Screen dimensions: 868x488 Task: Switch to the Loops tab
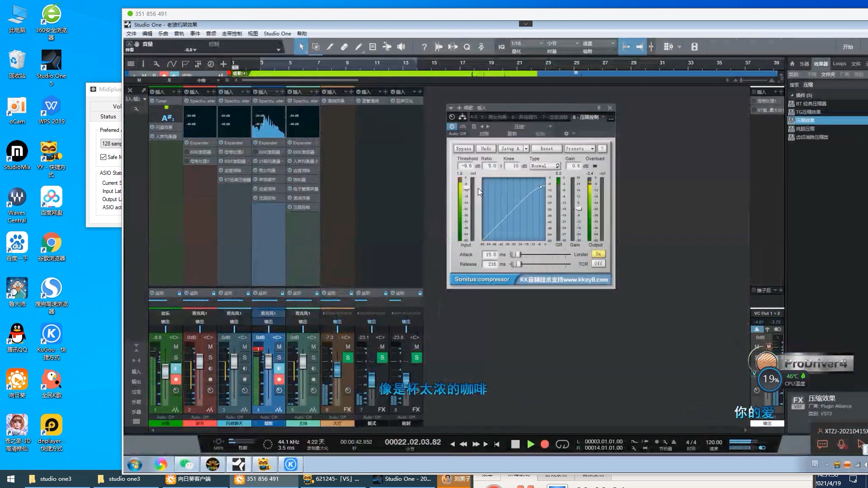pyautogui.click(x=839, y=63)
